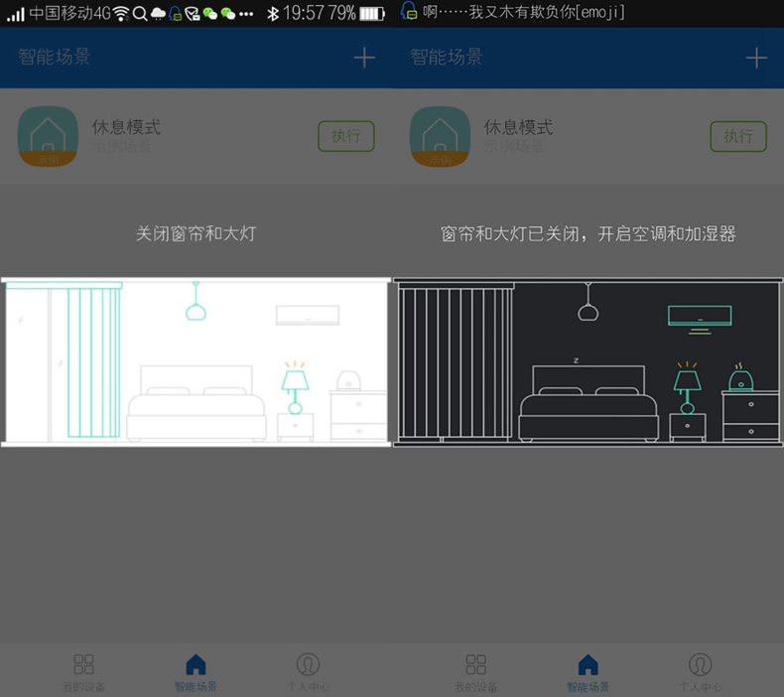Go to 个人中心 tab in the right screen
784x697 pixels.
(701, 671)
